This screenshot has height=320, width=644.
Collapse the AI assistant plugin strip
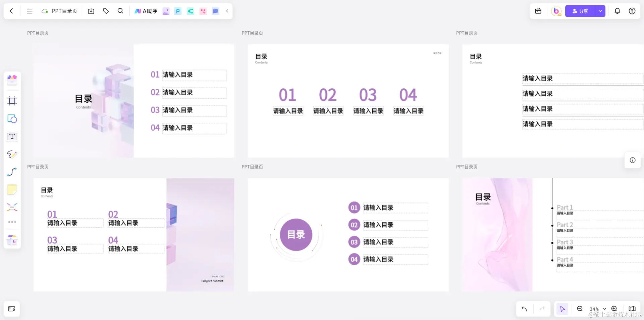point(227,11)
